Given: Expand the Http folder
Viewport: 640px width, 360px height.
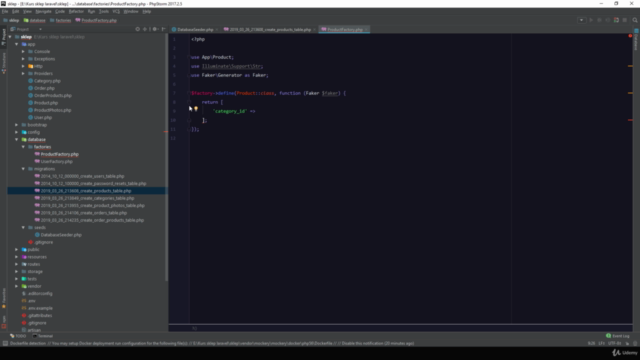Looking at the screenshot, I should click(x=23, y=66).
